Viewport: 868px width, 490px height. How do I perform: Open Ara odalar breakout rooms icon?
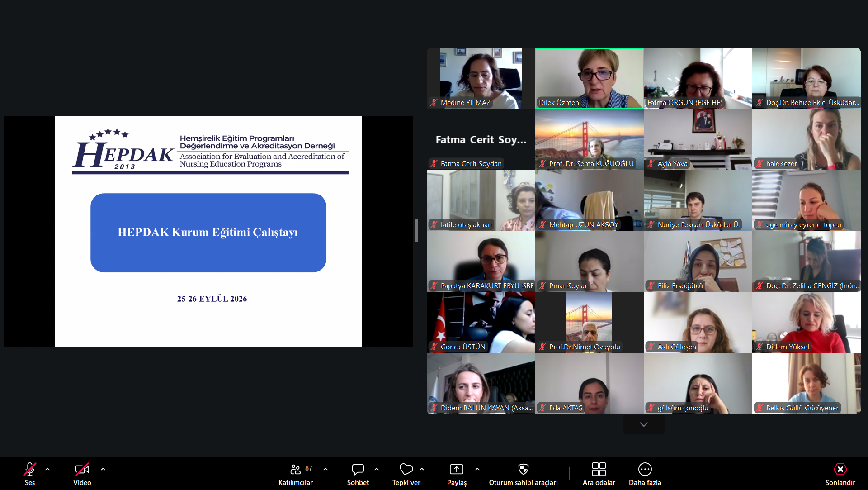tap(599, 469)
